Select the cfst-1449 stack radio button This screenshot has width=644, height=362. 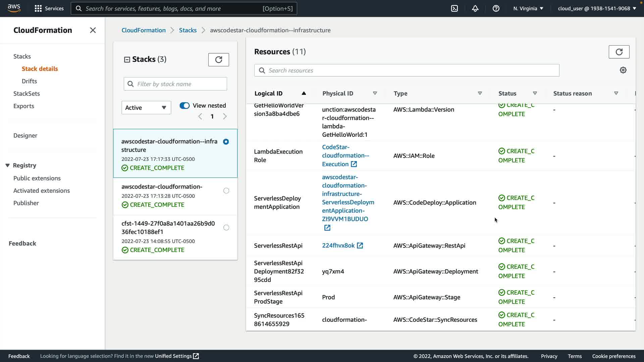point(226,228)
